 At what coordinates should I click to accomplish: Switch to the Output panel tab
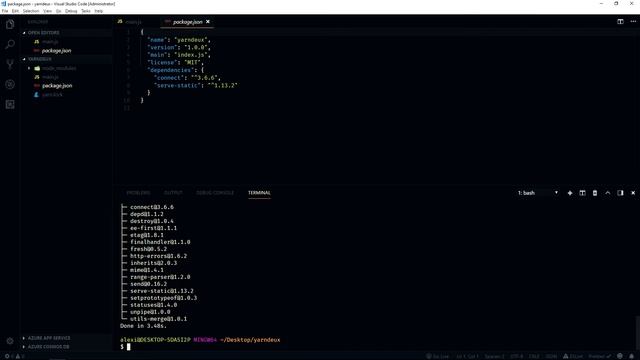coord(173,193)
